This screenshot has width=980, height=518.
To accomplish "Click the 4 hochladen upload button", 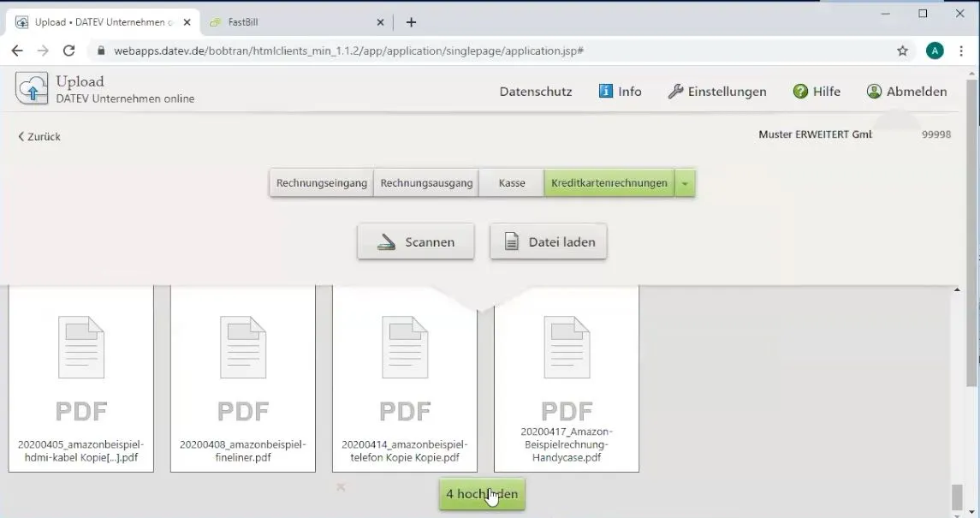I will (x=481, y=494).
